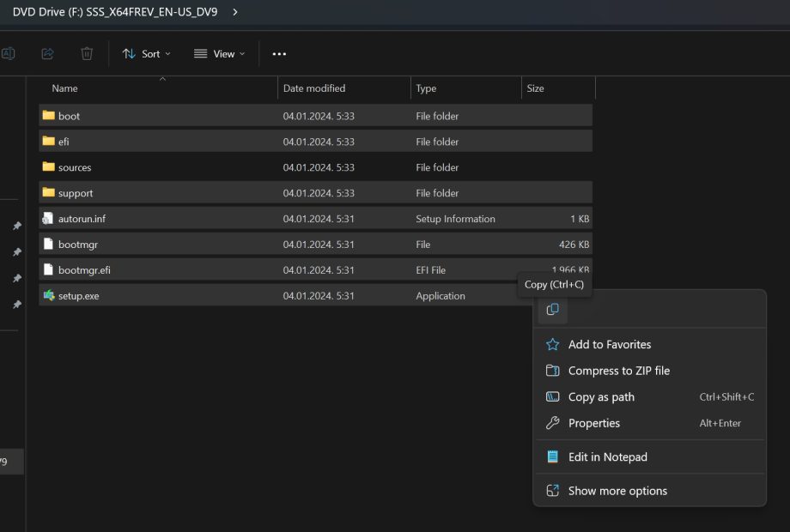Click the boot folder icon
This screenshot has height=532, width=790.
(x=49, y=116)
